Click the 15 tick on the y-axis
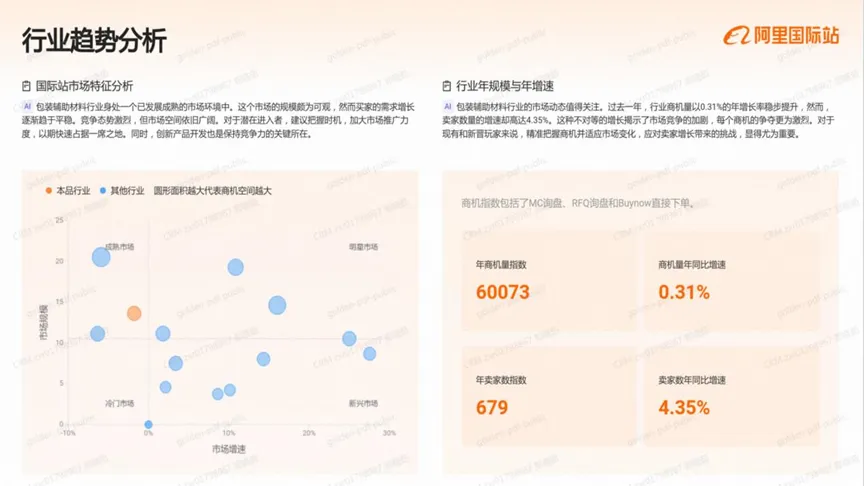 [60, 302]
